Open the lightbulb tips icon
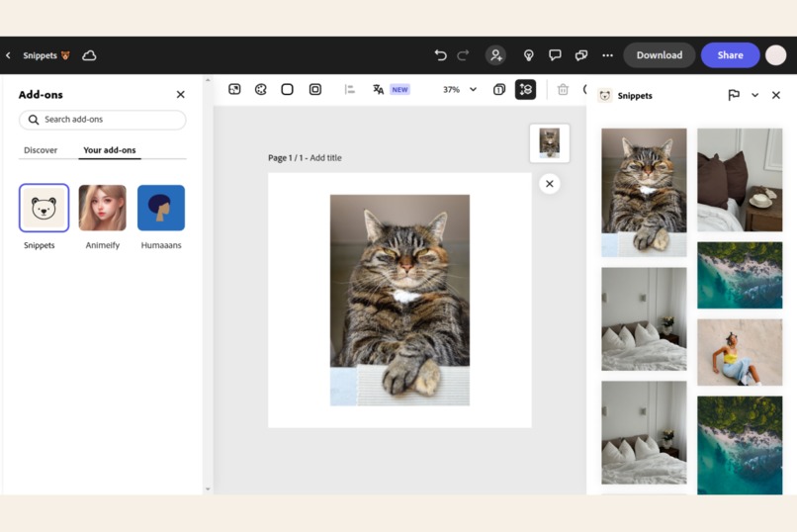Screen dimensions: 797x532 pyautogui.click(x=529, y=55)
